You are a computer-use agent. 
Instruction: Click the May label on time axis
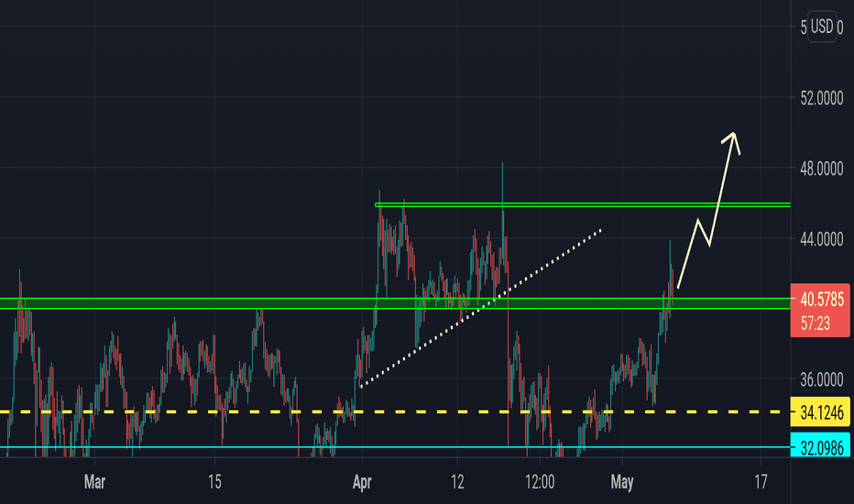(x=622, y=482)
